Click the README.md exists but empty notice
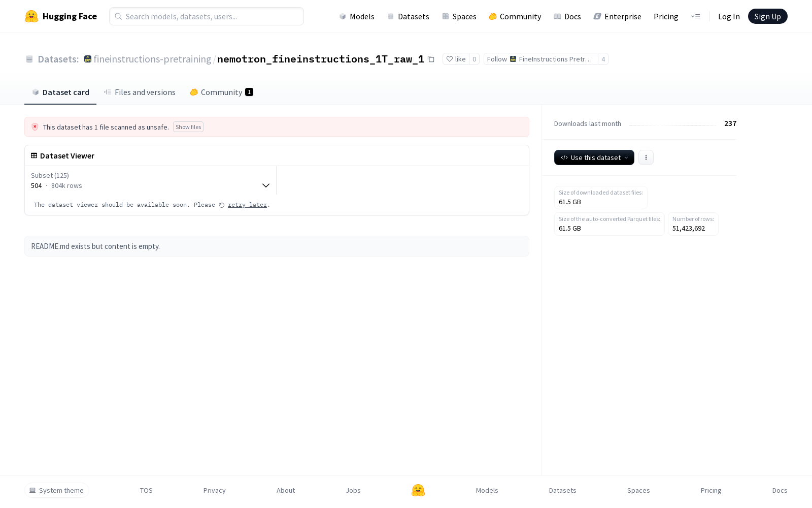The image size is (812, 508). click(x=277, y=246)
